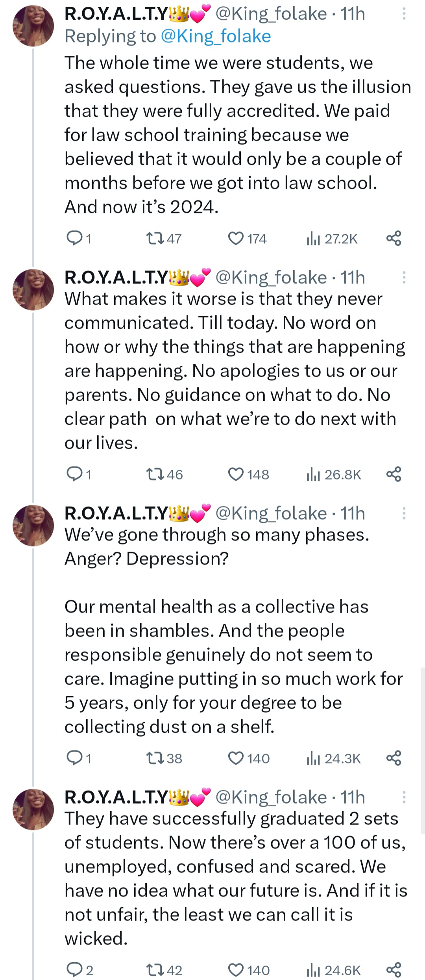Open the avatar beside 'We've gone through' tweet
Screen dimensions: 425x980
[33, 526]
